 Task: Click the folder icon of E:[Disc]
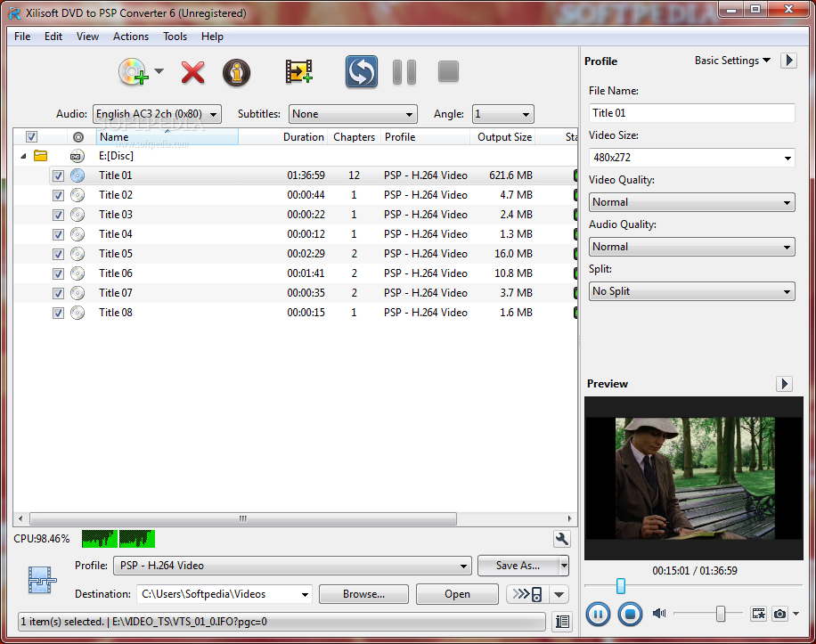click(x=41, y=156)
